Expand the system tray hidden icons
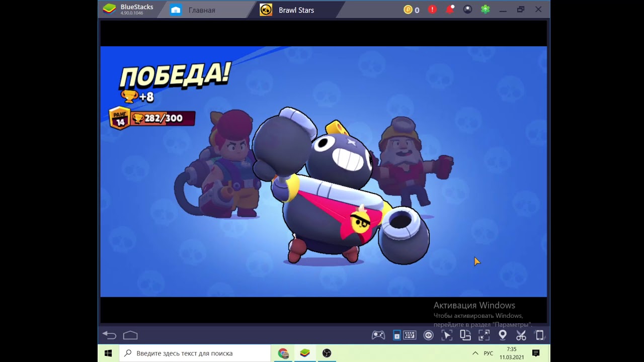This screenshot has width=644, height=362. (475, 353)
